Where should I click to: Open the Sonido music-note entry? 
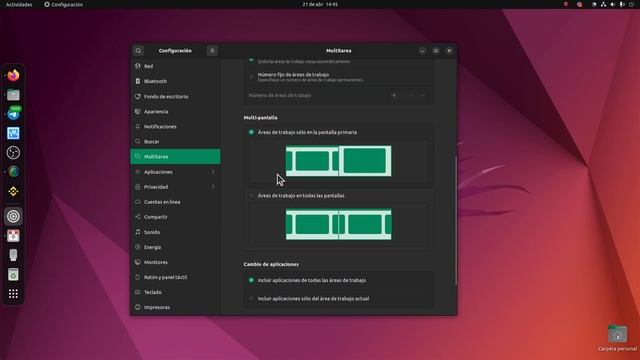[x=176, y=232]
